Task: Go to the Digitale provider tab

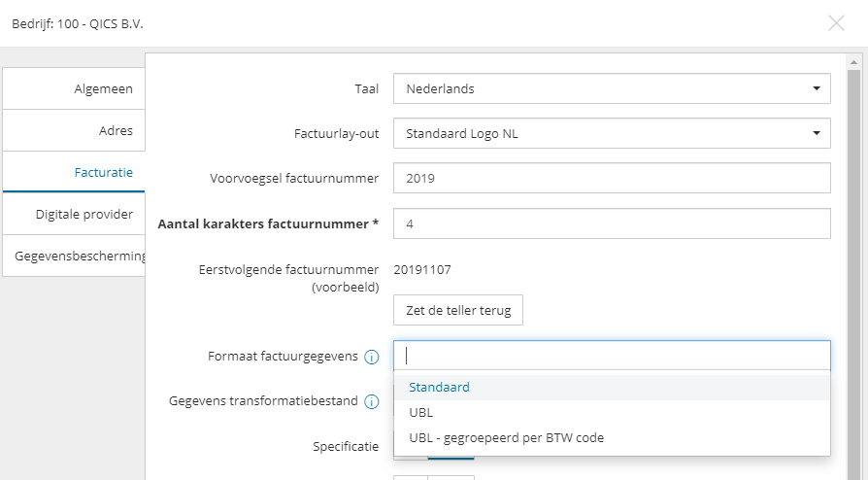Action: 75,214
